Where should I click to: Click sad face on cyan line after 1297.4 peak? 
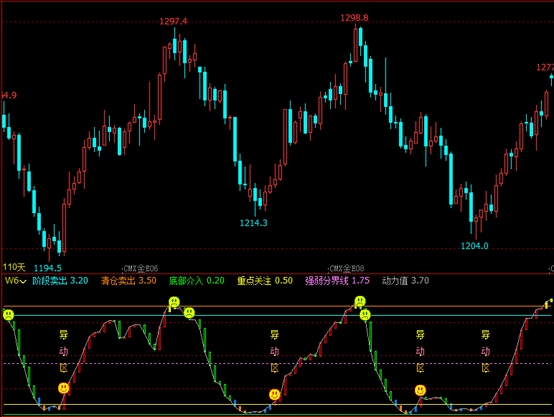click(189, 312)
